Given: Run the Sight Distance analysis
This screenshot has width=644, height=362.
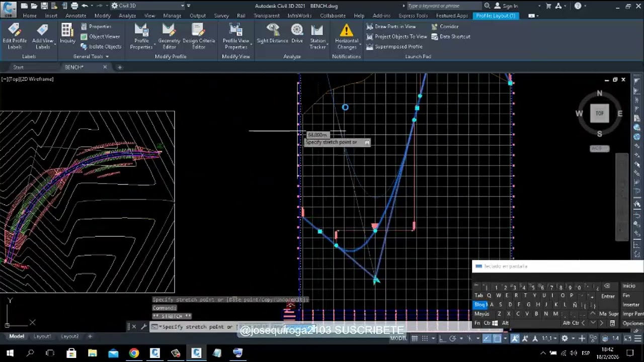Looking at the screenshot, I should pos(272,34).
